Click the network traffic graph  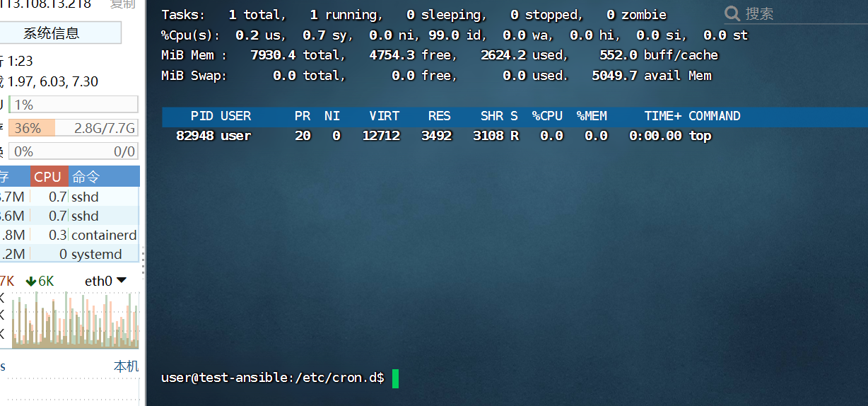(x=71, y=322)
